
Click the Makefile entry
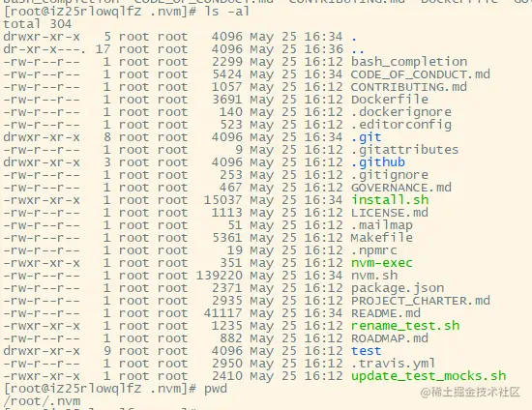[x=382, y=237]
